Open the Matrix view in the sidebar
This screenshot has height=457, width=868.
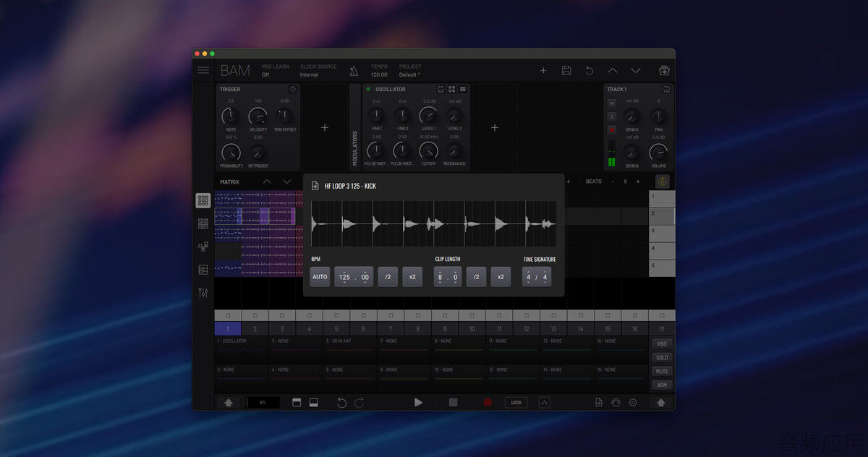click(x=203, y=200)
